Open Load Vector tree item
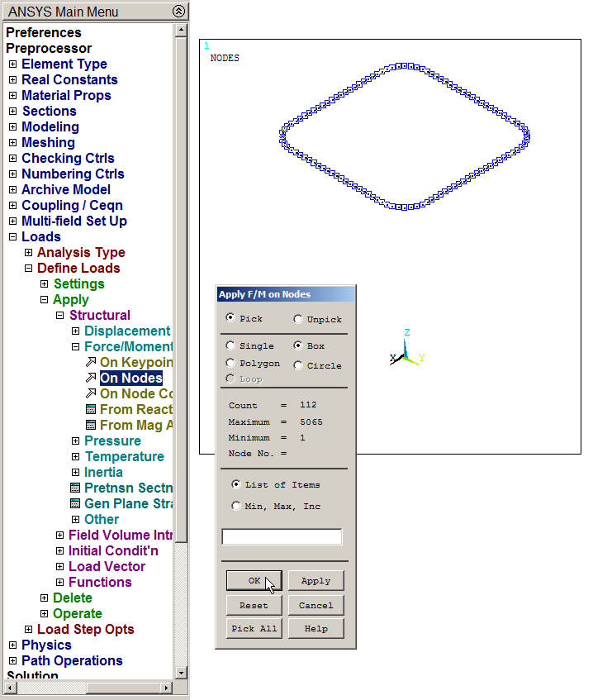The image size is (593, 700). point(107,566)
